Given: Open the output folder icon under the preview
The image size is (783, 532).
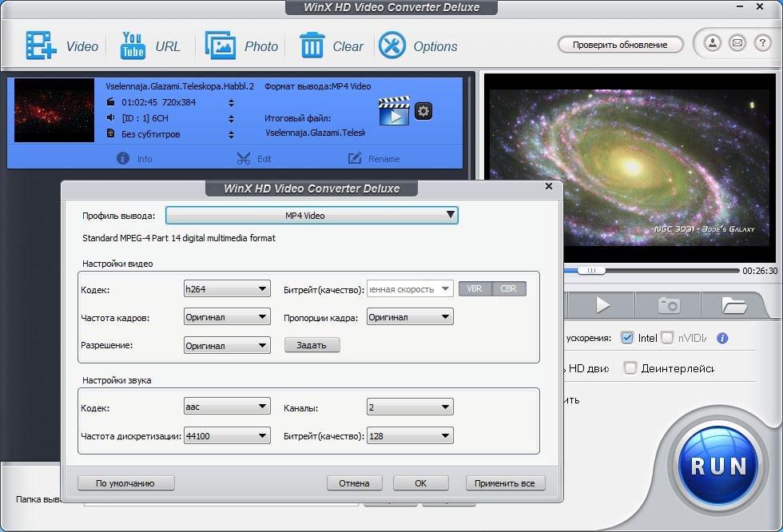Looking at the screenshot, I should pos(734,305).
